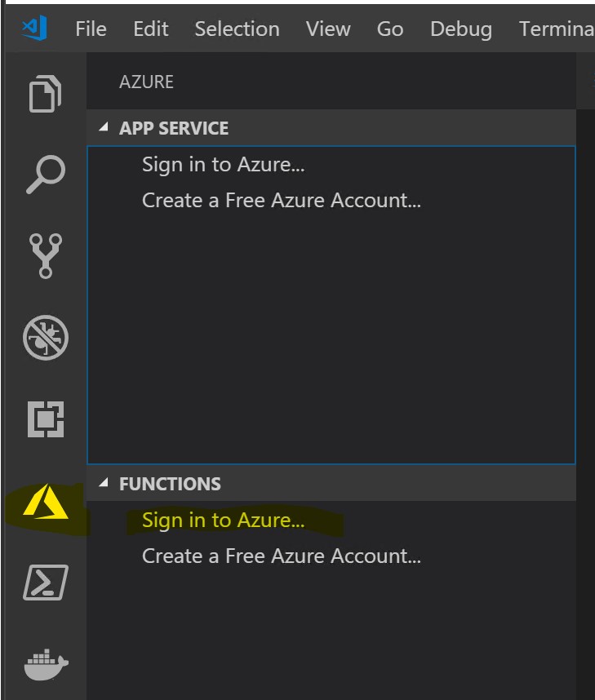Image resolution: width=595 pixels, height=700 pixels.
Task: Open the Azure view icon
Action: 46,502
